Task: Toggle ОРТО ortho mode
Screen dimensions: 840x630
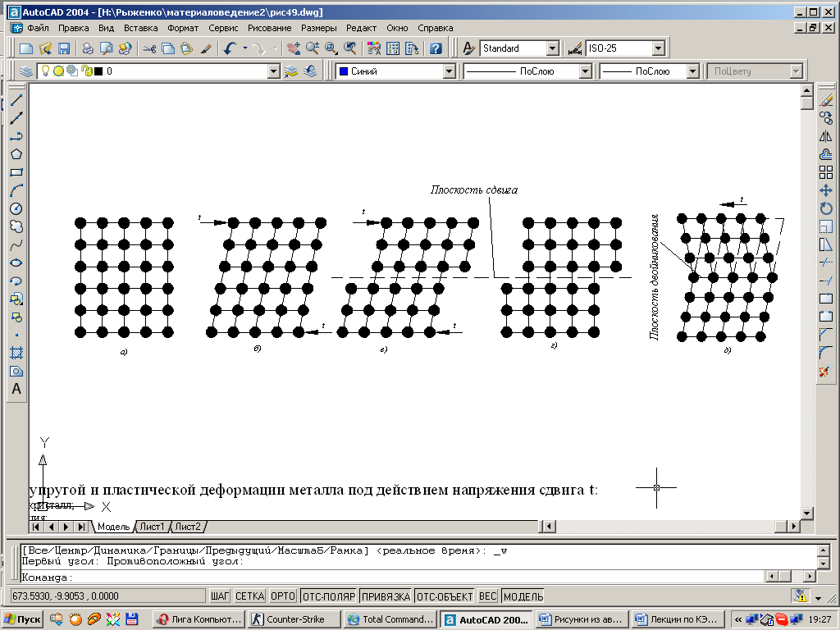Action: click(x=283, y=596)
